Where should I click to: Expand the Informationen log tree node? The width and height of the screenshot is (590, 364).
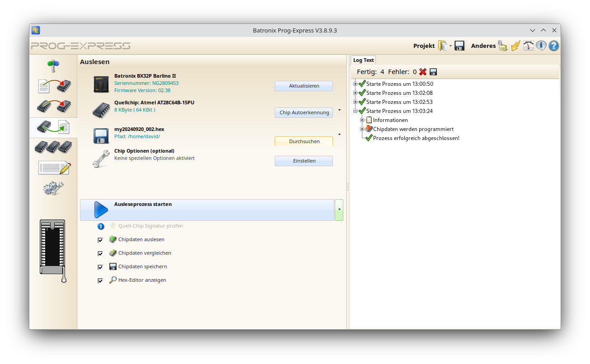tap(362, 120)
